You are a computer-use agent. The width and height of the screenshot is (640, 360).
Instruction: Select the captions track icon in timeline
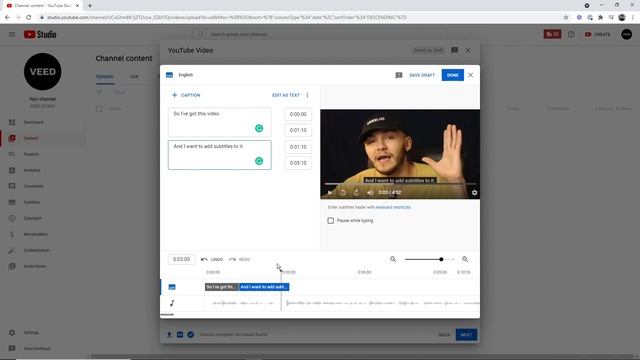coord(172,287)
